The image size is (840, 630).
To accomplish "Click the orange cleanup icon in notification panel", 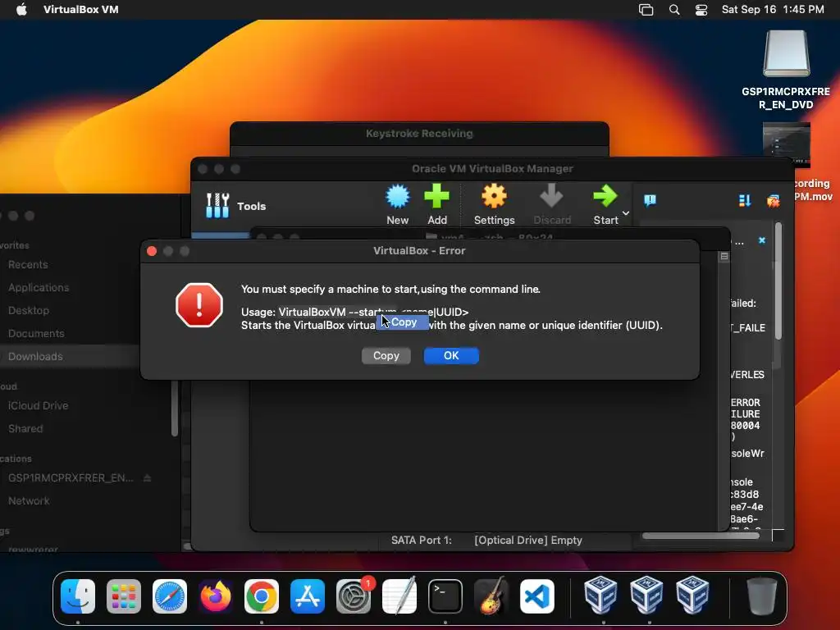I will (773, 201).
